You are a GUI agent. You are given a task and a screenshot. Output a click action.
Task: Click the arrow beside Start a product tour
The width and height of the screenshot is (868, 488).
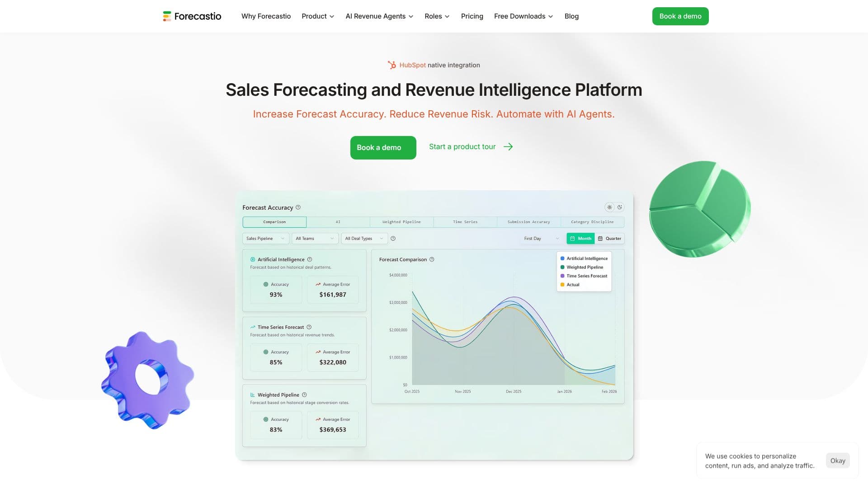(508, 147)
